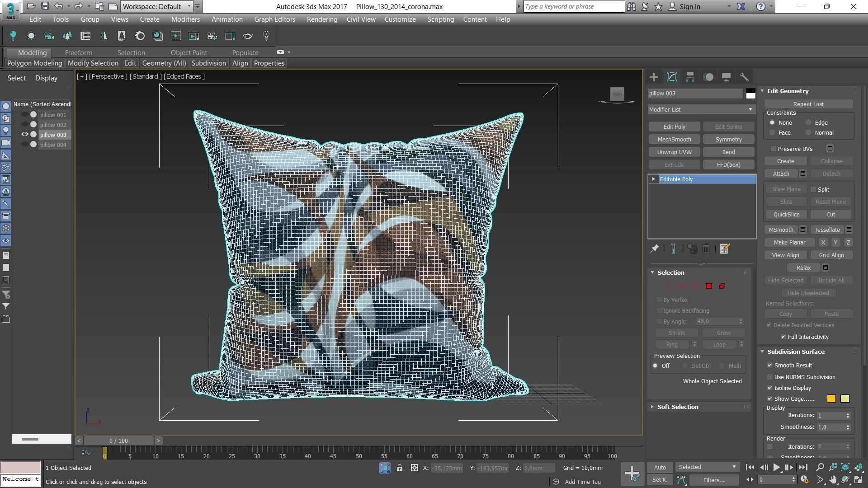868x488 pixels.
Task: Click Play Animation button
Action: pos(776,468)
